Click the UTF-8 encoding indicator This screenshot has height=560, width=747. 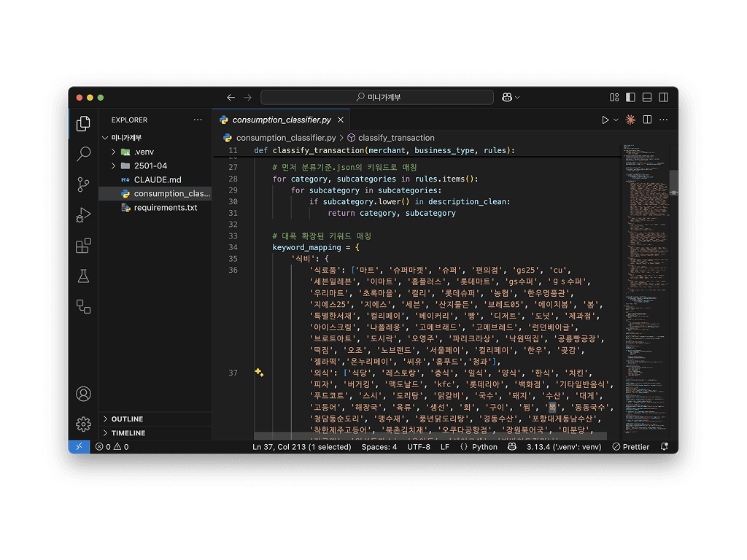419,447
